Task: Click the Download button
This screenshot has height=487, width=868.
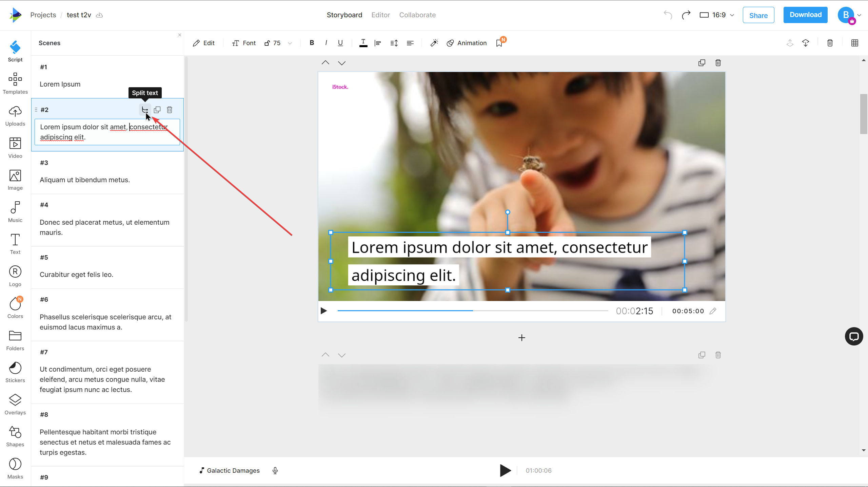Action: coord(806,15)
